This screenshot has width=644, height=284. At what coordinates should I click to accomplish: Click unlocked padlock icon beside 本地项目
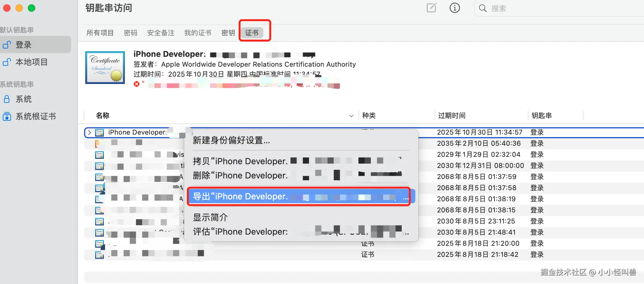[7, 62]
